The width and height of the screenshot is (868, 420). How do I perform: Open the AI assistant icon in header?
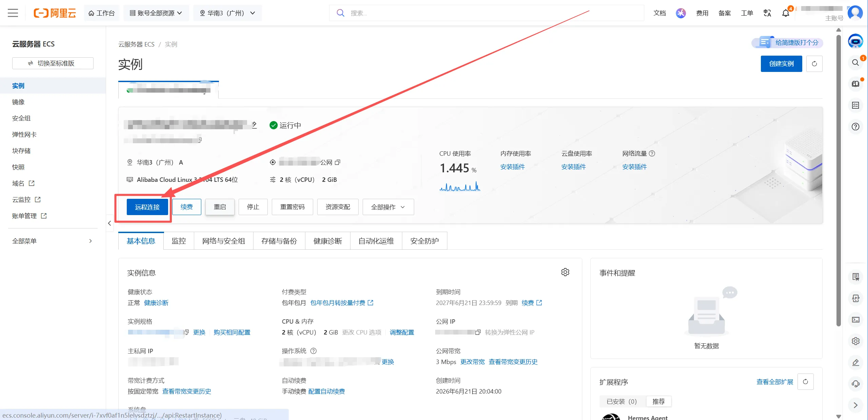click(681, 13)
